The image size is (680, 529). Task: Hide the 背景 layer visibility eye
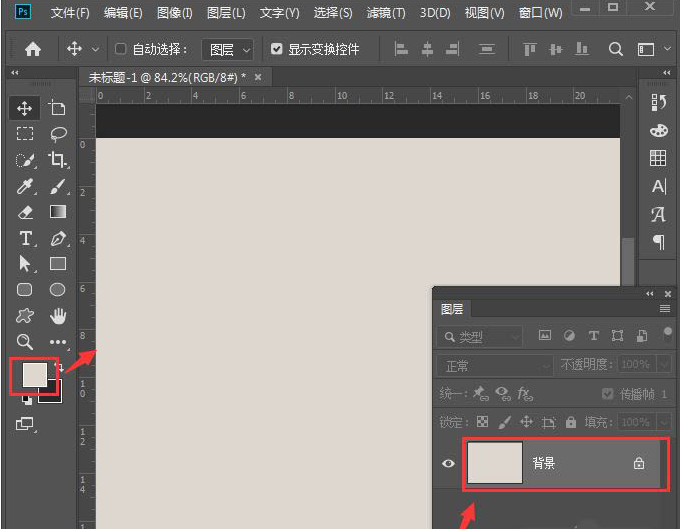[x=448, y=463]
